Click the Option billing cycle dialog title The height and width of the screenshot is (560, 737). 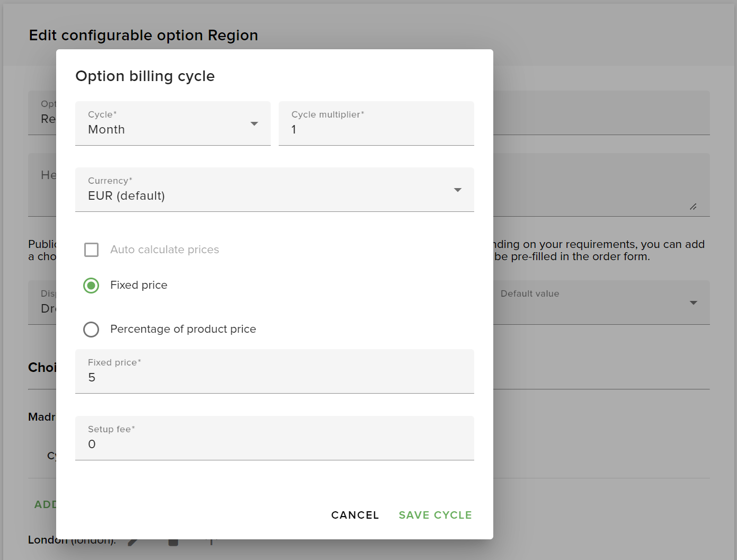[145, 76]
